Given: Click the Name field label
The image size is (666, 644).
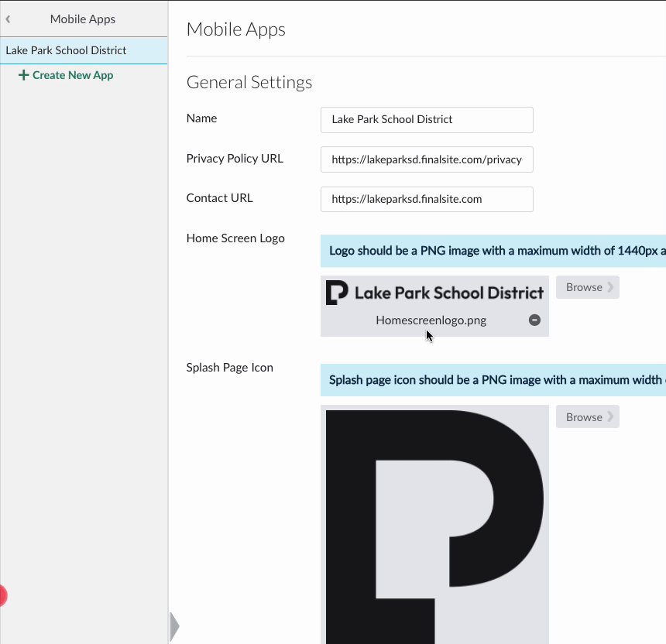Looking at the screenshot, I should (202, 118).
